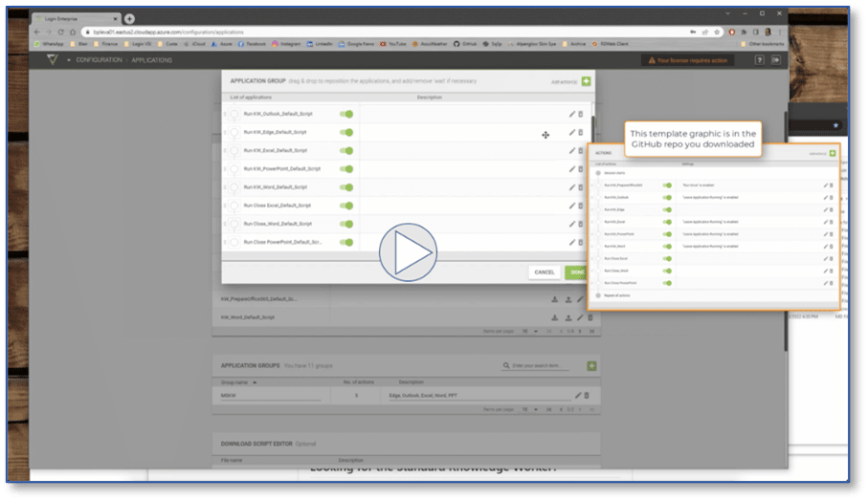This screenshot has height=501, width=868.
Task: Toggle the Run Close PowerPoint_Default_Scr switch
Action: (x=346, y=242)
